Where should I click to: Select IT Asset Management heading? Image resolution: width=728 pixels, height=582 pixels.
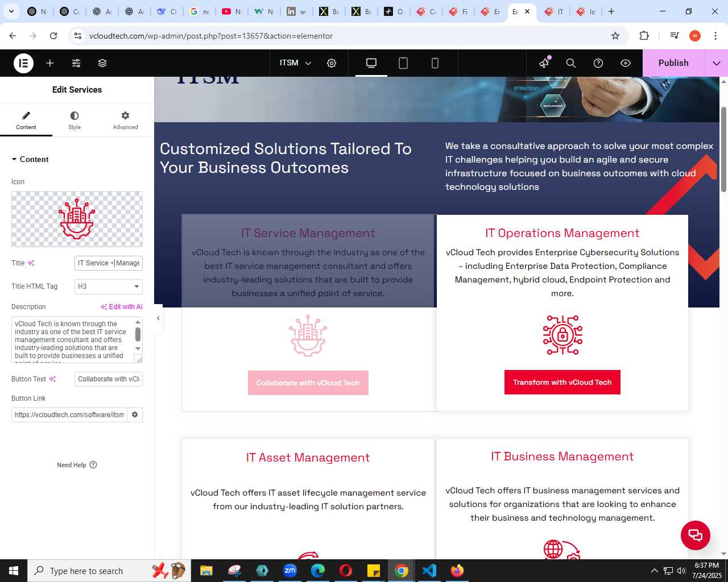[308, 458]
